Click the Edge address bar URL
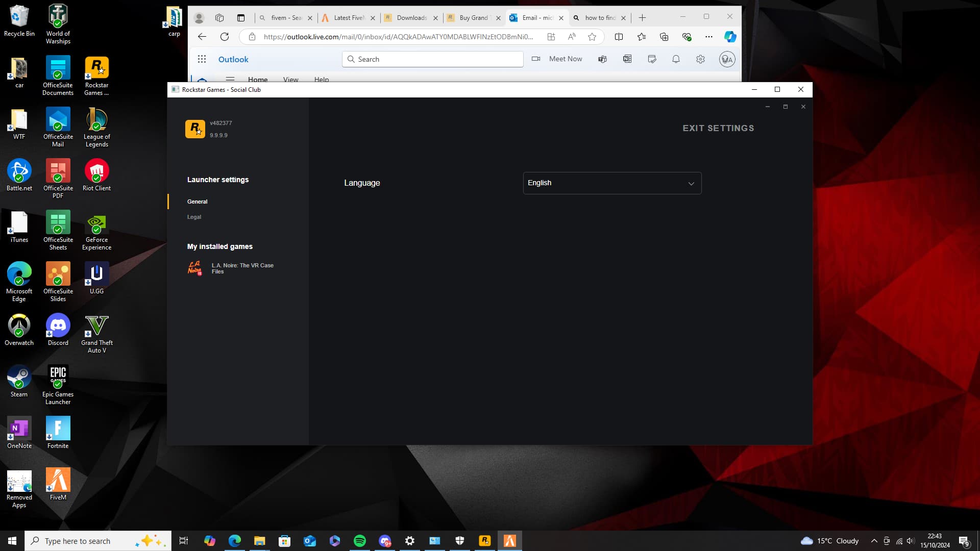980x551 pixels. click(x=398, y=37)
